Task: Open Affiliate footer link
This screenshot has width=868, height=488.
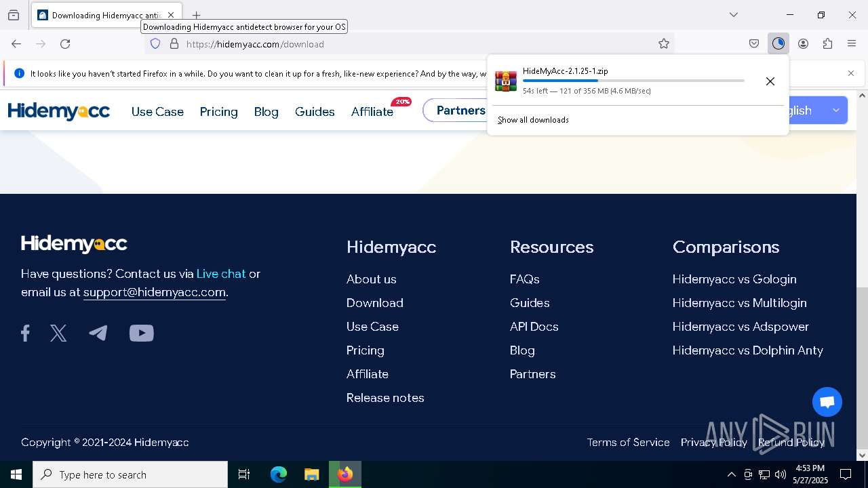Action: coord(368,374)
